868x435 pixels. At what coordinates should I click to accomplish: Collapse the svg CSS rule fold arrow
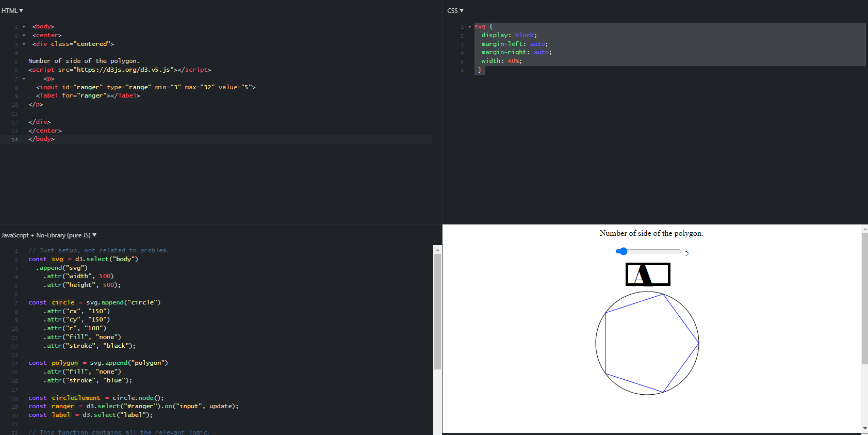pyautogui.click(x=469, y=27)
